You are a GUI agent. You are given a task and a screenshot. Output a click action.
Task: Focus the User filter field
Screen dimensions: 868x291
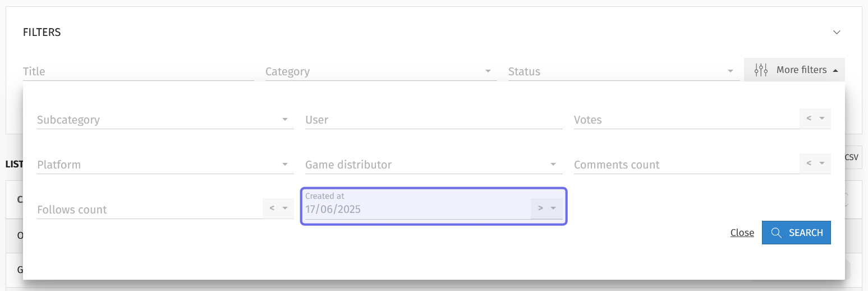pos(434,120)
